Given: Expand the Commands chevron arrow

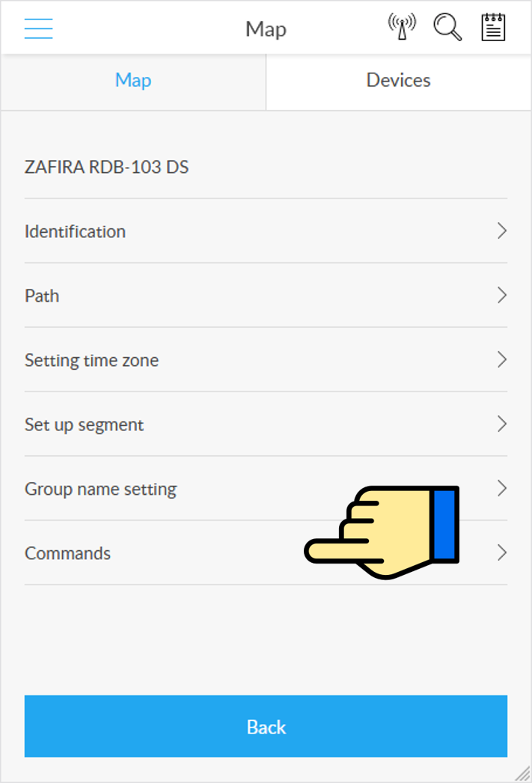Looking at the screenshot, I should tap(502, 552).
